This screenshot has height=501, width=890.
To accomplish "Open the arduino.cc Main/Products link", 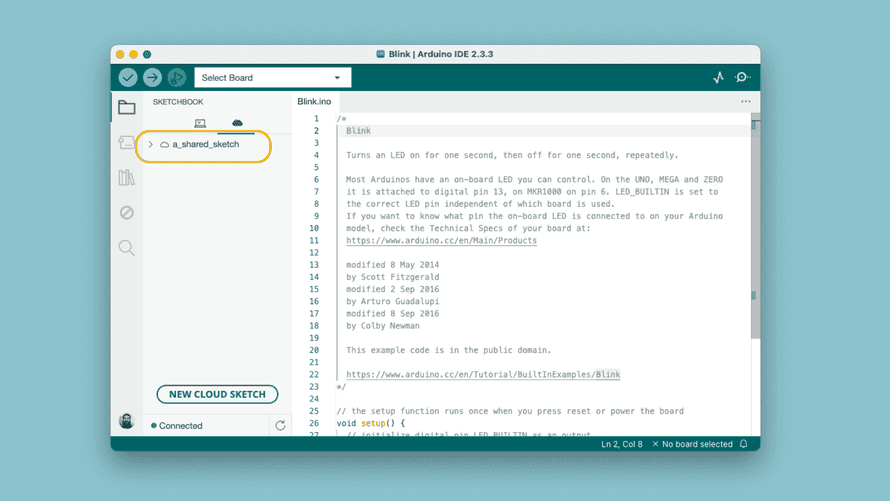I will (x=441, y=241).
